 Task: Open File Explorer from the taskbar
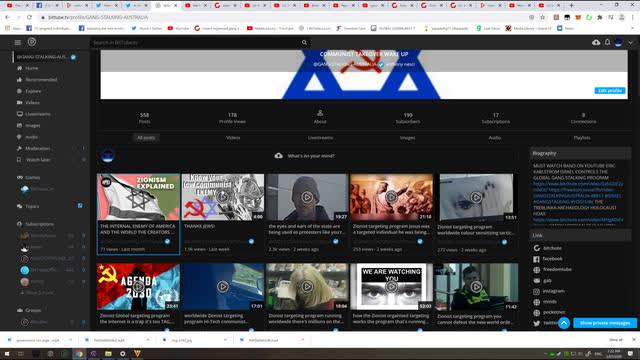(108, 353)
